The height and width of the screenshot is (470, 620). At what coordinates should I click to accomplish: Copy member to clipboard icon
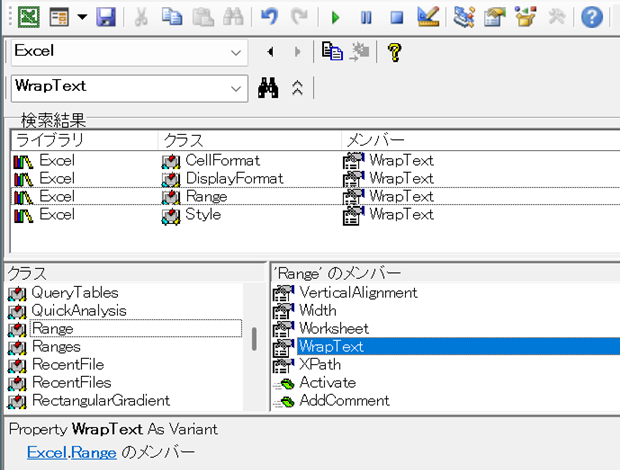(x=332, y=52)
